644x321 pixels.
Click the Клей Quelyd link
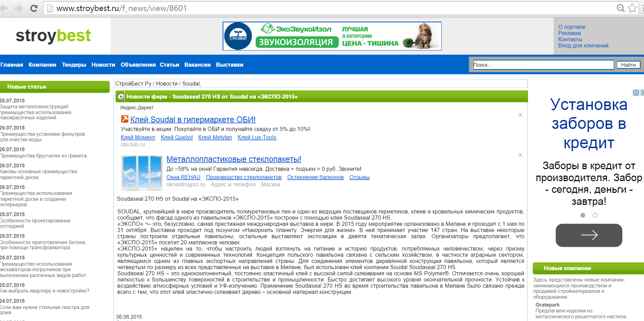tap(177, 137)
